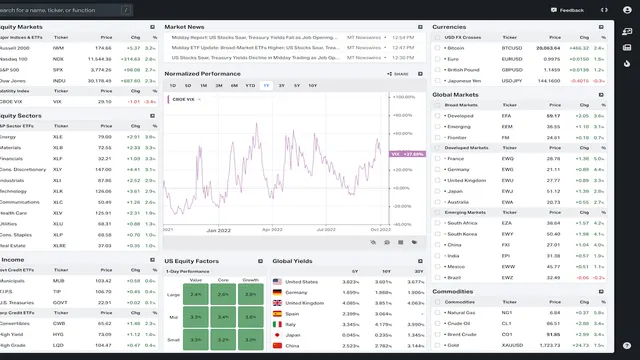This screenshot has width=640, height=360.
Task: Select the 5D chart range tab
Action: pos(188,86)
